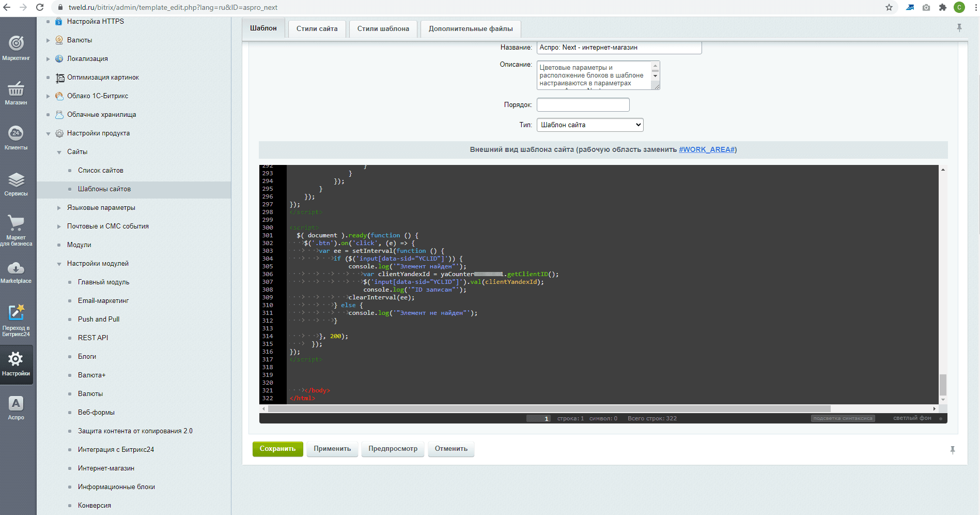Click the scroll-up arrow of the code editor
The height and width of the screenshot is (515, 980).
pyautogui.click(x=943, y=170)
